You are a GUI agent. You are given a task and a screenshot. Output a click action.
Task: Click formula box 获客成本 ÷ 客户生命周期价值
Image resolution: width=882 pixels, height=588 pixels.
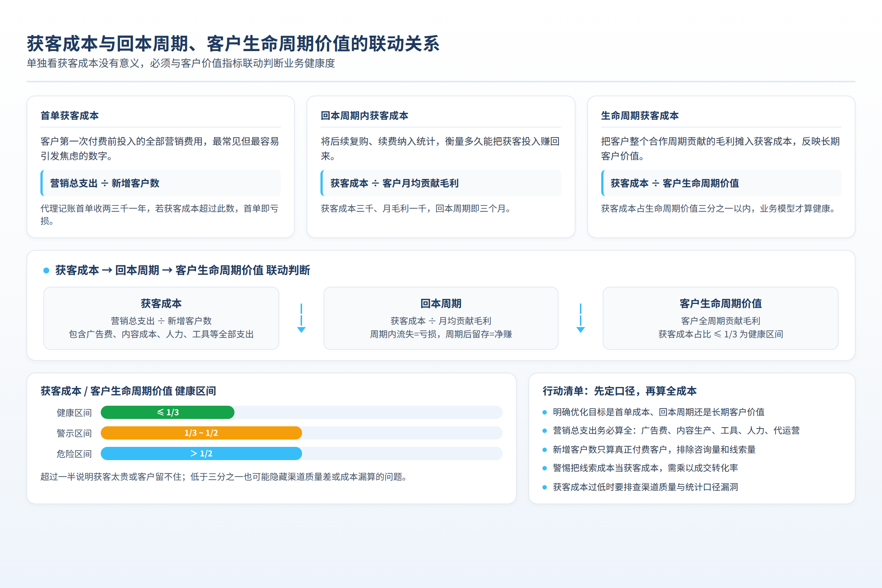(x=721, y=183)
